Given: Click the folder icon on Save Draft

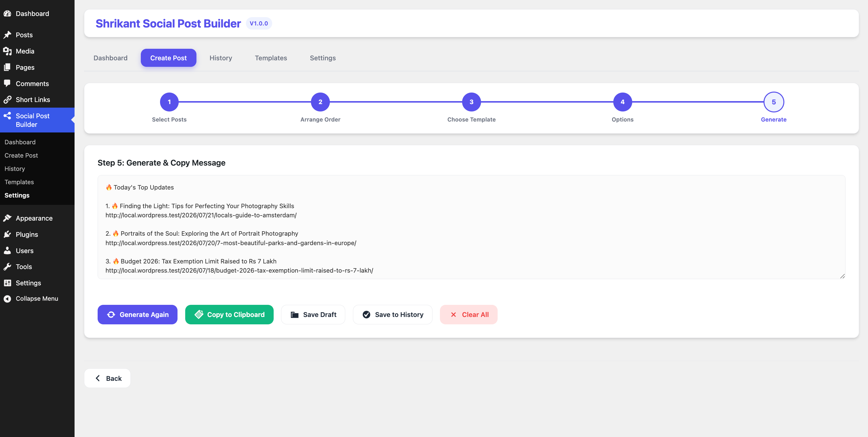Looking at the screenshot, I should pyautogui.click(x=294, y=315).
